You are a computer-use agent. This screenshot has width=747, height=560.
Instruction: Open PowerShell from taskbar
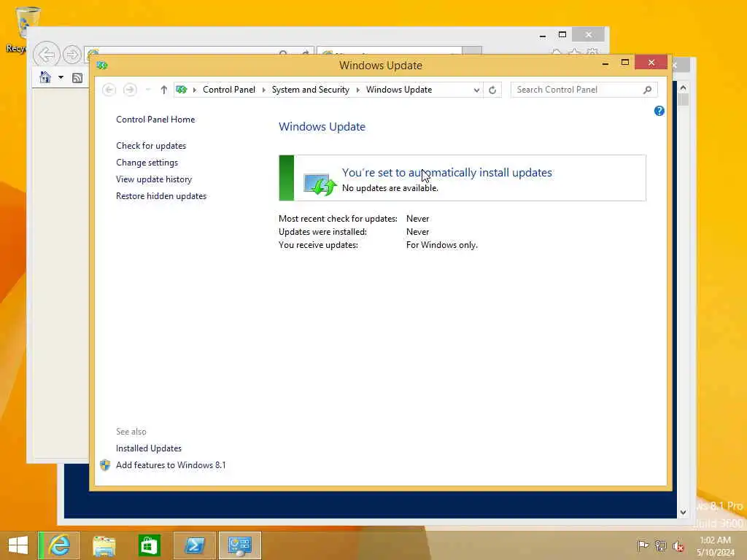[194, 545]
